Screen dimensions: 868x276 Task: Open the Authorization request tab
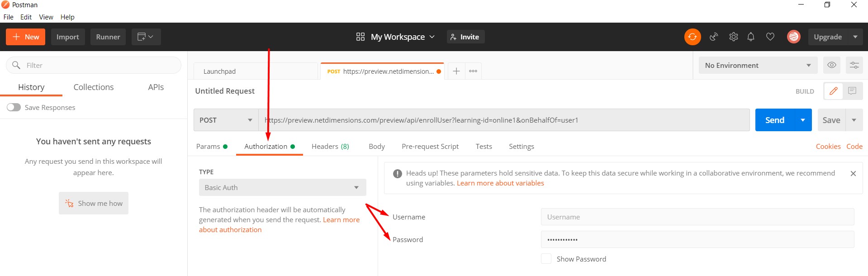coord(270,147)
